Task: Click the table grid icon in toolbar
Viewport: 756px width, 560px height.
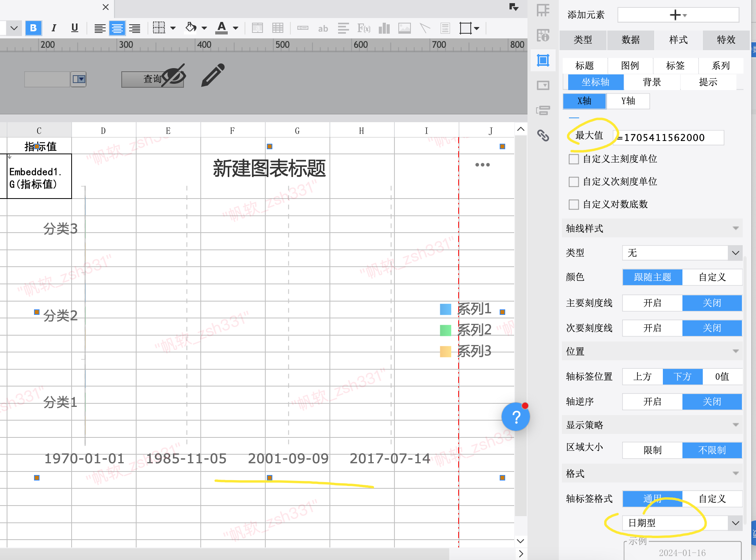Action: click(278, 28)
